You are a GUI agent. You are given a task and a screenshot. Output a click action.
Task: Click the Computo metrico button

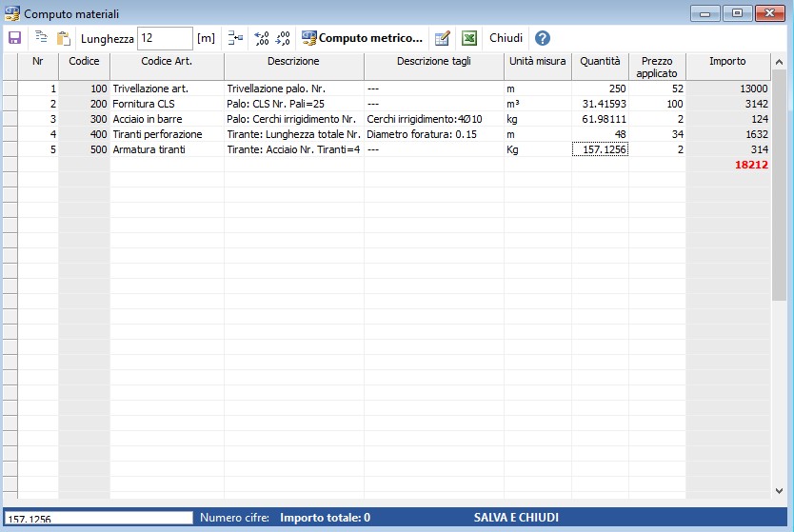pos(362,38)
